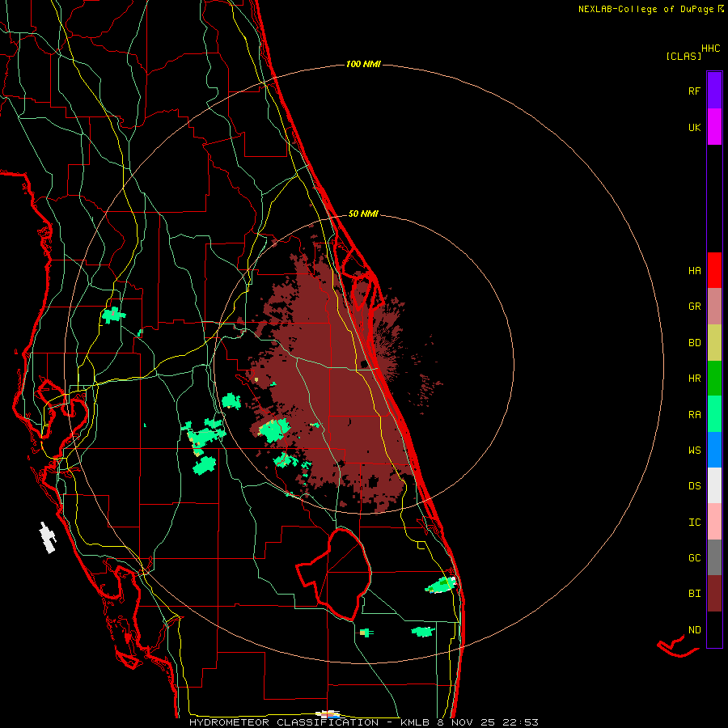This screenshot has width=728, height=728.
Task: Click the ND black legend swatch
Action: tap(714, 629)
